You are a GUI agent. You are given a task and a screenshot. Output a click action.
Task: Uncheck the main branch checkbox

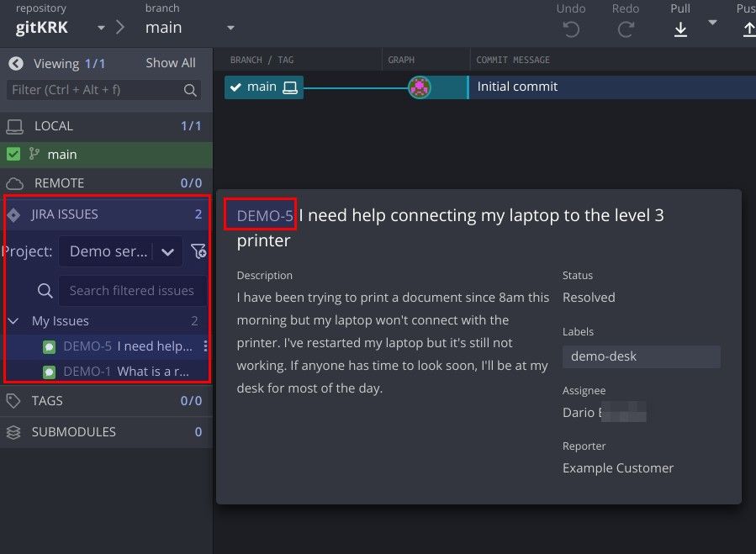(x=13, y=155)
